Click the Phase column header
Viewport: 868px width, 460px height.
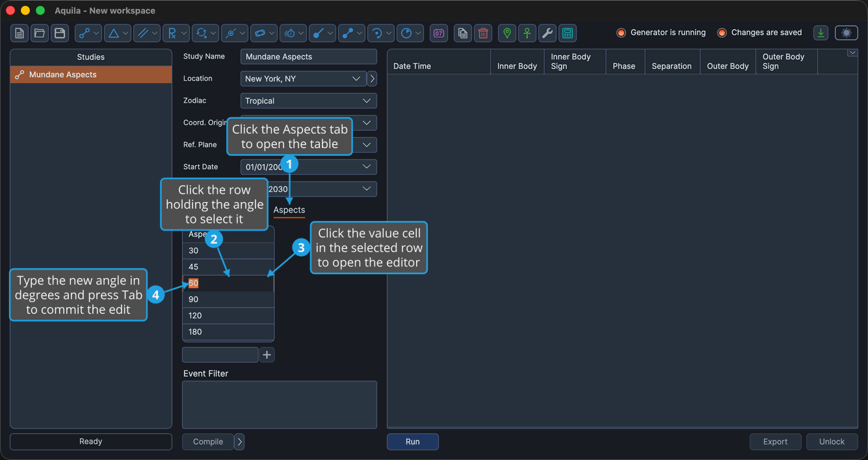(x=625, y=62)
